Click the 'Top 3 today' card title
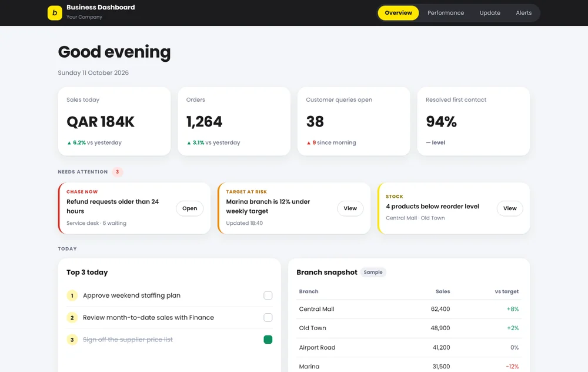The width and height of the screenshot is (588, 372). click(87, 273)
